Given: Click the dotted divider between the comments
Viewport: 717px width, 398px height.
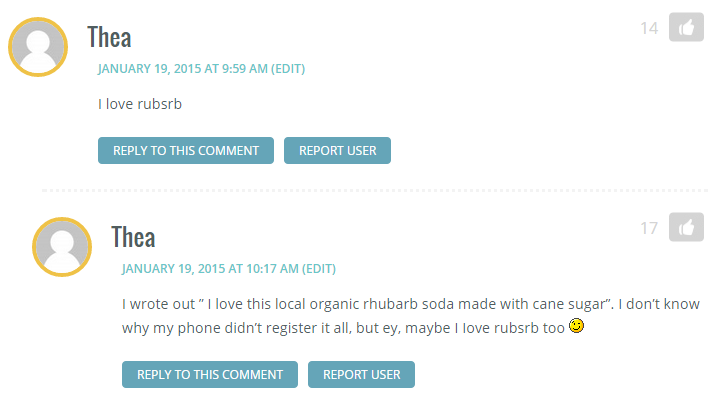Looking at the screenshot, I should point(375,190).
